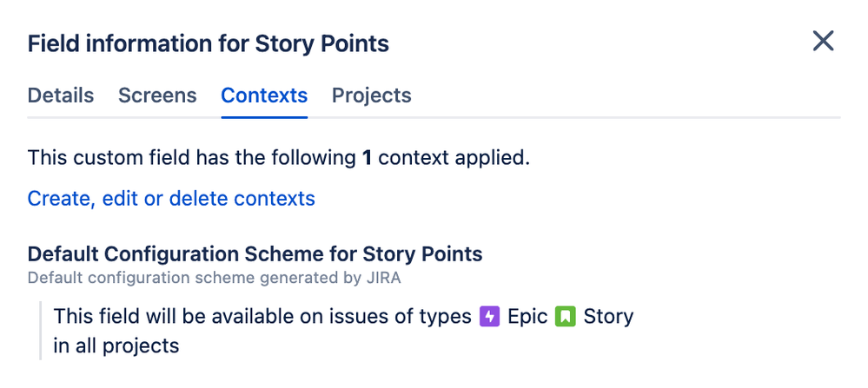Image resolution: width=868 pixels, height=388 pixels.
Task: Click Default Configuration Scheme for Story Points heading
Action: pyautogui.click(x=255, y=254)
